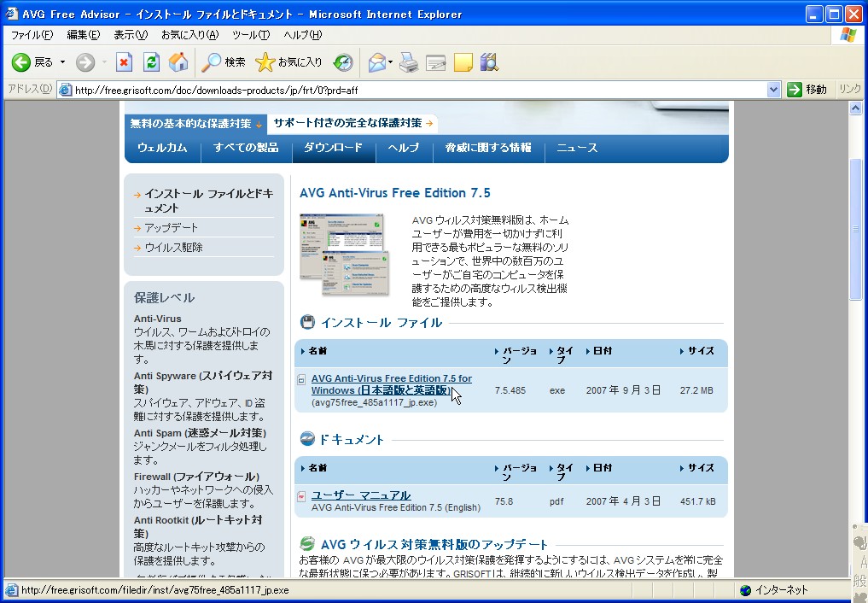Print the page with printer icon
Screen dimensions: 868x603
click(409, 62)
